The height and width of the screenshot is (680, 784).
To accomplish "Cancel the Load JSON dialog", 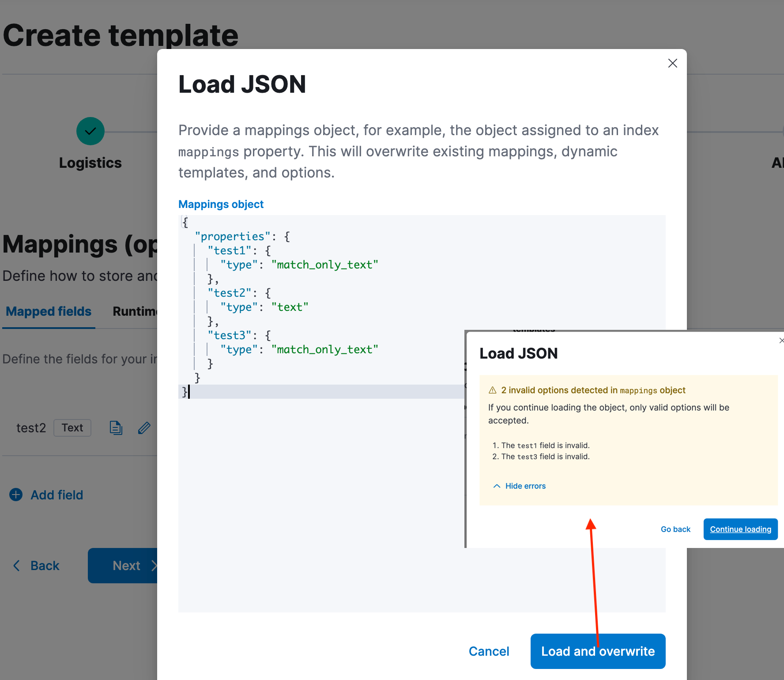I will pos(489,651).
